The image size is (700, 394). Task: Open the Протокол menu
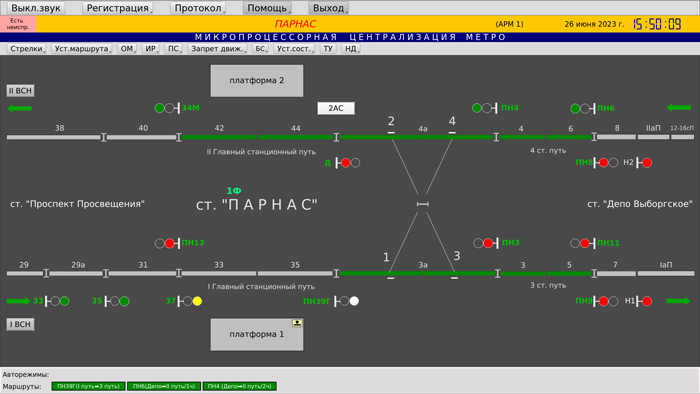coord(198,8)
